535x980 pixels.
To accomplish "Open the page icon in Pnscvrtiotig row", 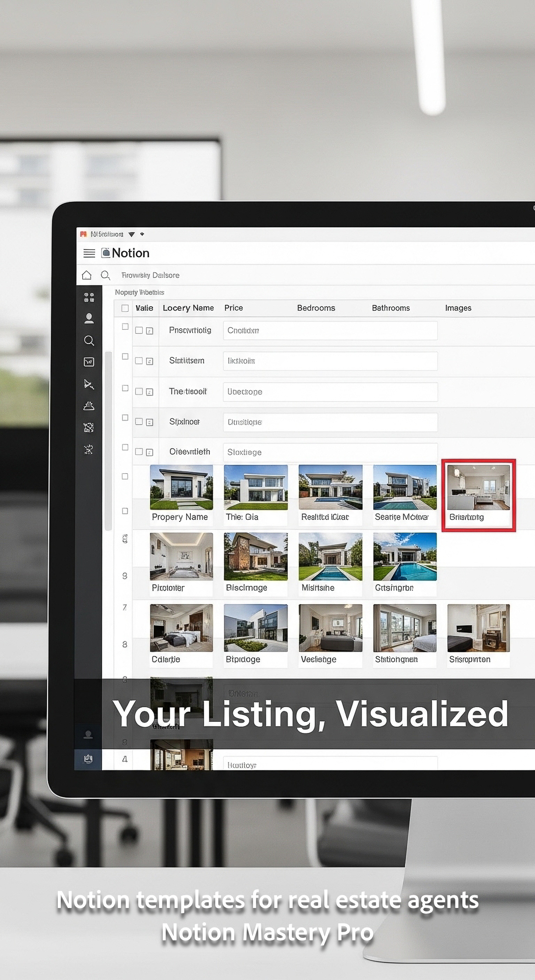I will tap(150, 331).
